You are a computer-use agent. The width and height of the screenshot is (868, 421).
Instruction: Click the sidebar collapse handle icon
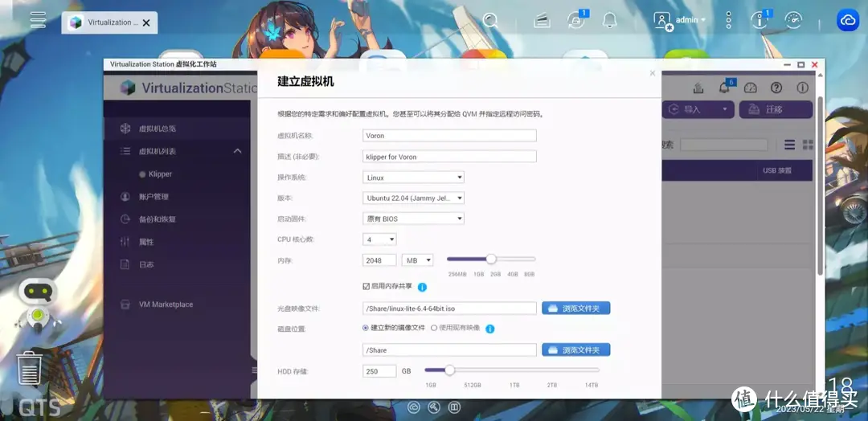254,370
